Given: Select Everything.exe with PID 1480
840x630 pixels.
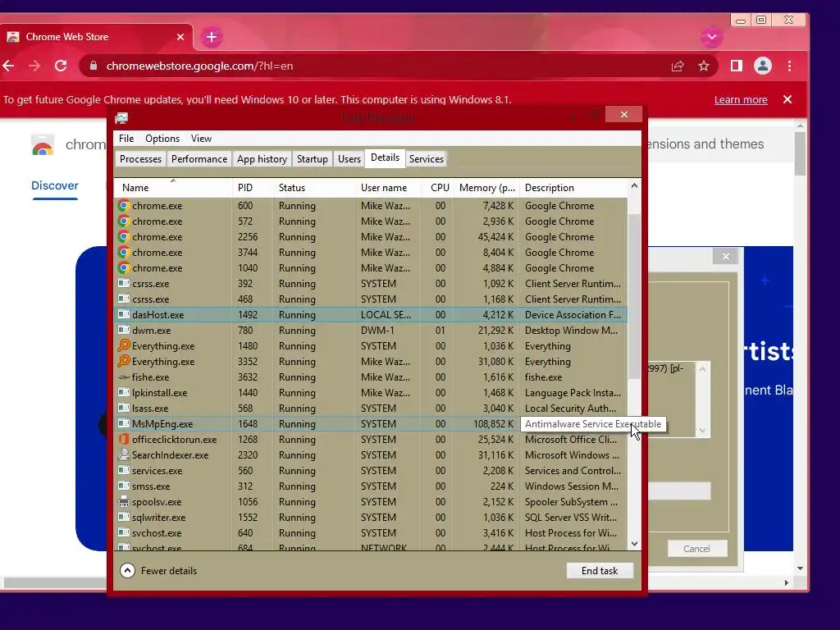Looking at the screenshot, I should [x=371, y=346].
